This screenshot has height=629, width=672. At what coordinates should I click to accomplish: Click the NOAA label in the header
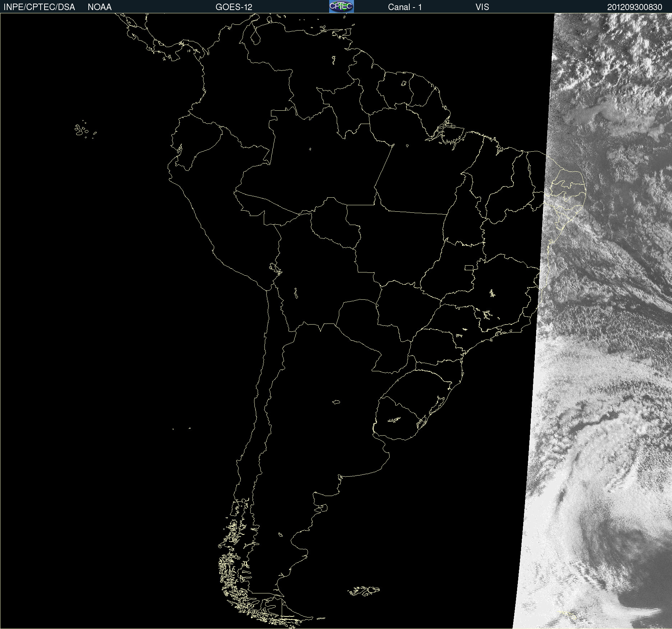[x=100, y=7]
